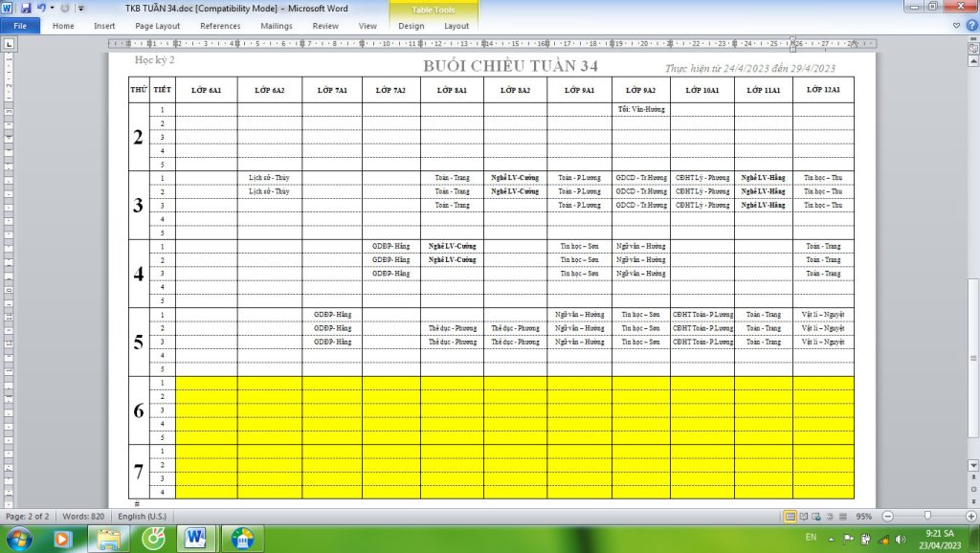
Task: Click the zoom slider handle
Action: pos(926,517)
